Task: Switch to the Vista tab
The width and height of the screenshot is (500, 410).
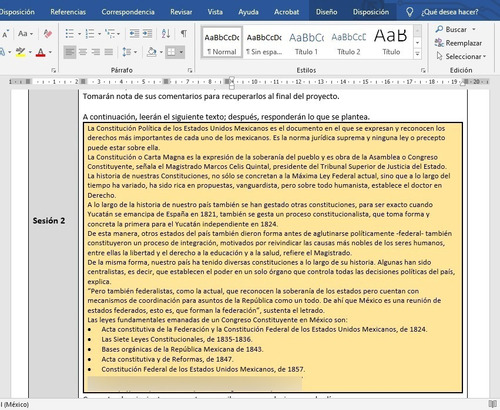Action: pyautogui.click(x=215, y=12)
